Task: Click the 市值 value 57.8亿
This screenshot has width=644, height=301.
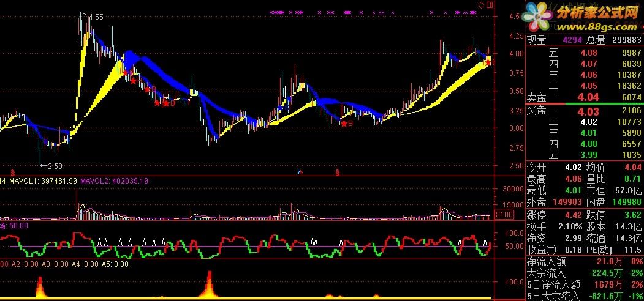Action: (628, 190)
